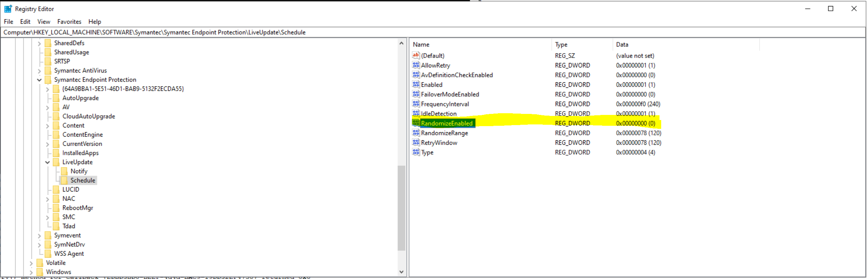This screenshot has width=868, height=279.
Task: Click the SharedUsage folder icon
Action: coord(48,52)
